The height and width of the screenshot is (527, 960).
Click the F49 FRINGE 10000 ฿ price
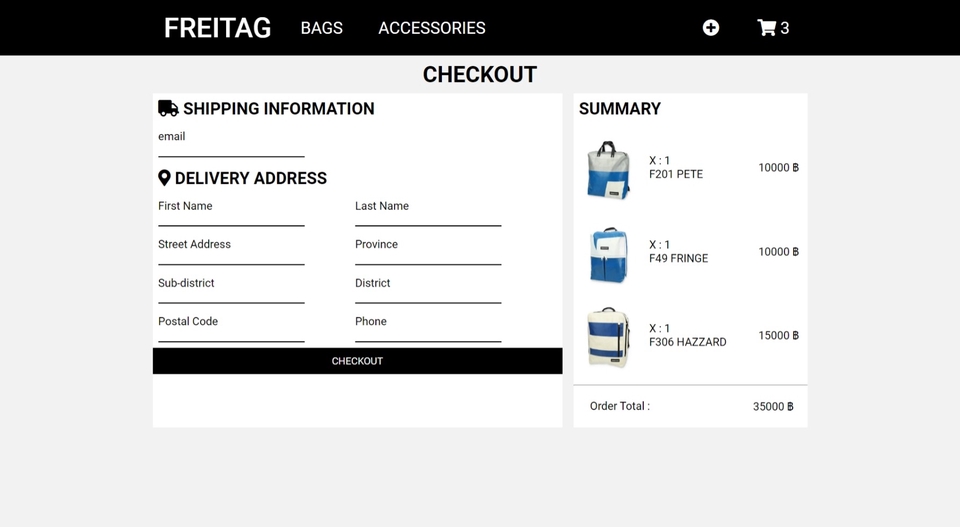(779, 252)
